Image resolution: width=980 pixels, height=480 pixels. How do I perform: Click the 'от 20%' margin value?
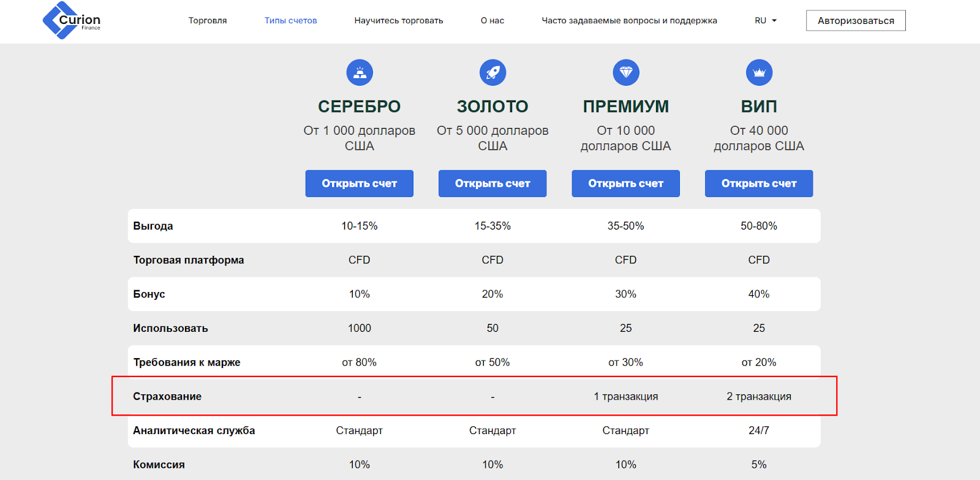pos(759,362)
